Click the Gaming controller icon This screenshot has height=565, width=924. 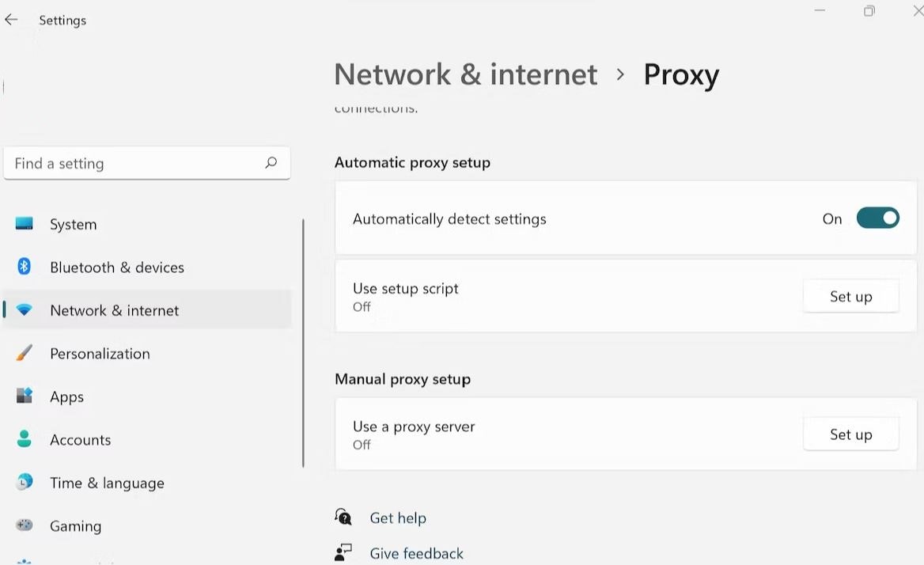tap(25, 525)
